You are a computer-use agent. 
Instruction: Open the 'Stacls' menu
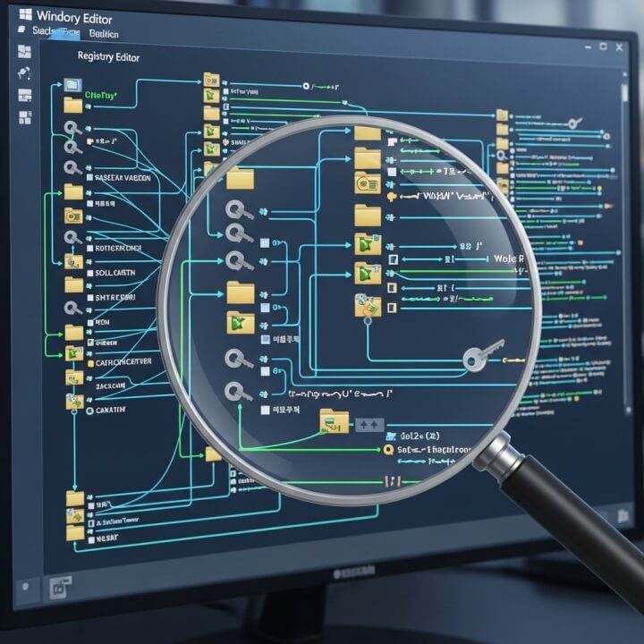click(x=44, y=31)
